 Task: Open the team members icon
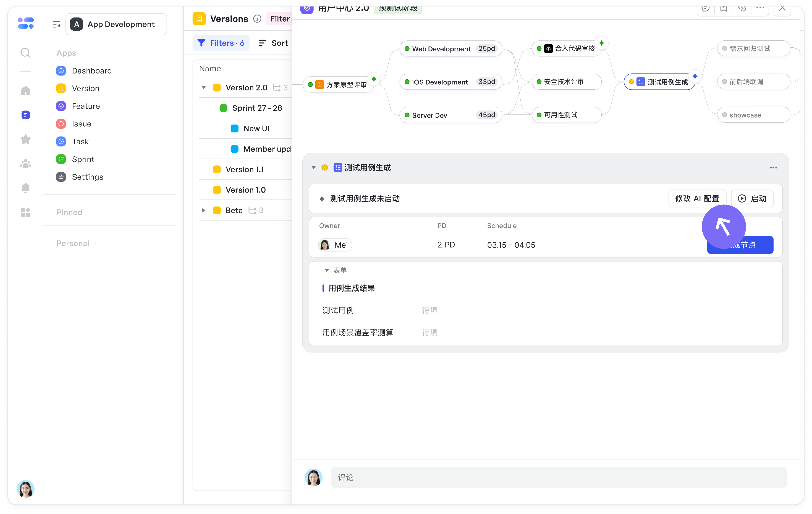point(26,164)
